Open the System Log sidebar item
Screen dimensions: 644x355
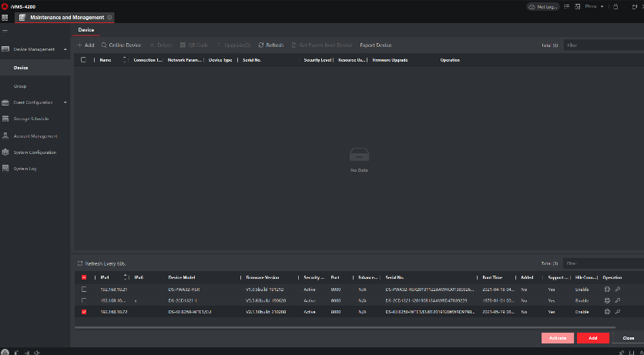tap(25, 168)
